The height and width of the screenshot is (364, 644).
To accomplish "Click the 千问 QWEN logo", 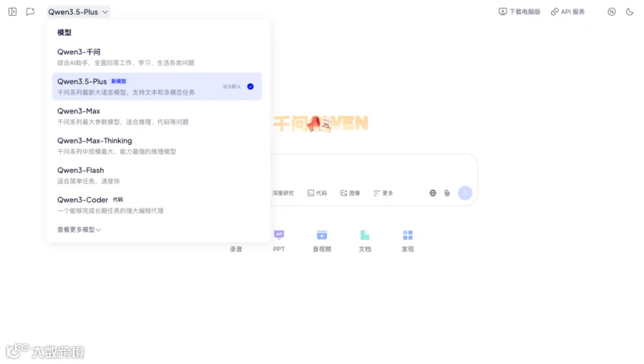I will (x=321, y=123).
